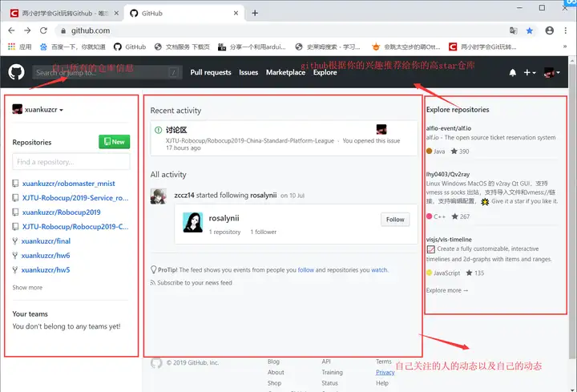Viewport: 577px width, 392px height.
Task: Open the xuankuzcr/hw6 fork
Action: [x=45, y=256]
